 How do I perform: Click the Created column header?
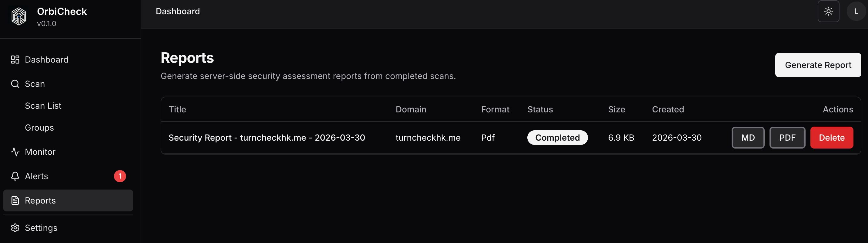pyautogui.click(x=668, y=109)
